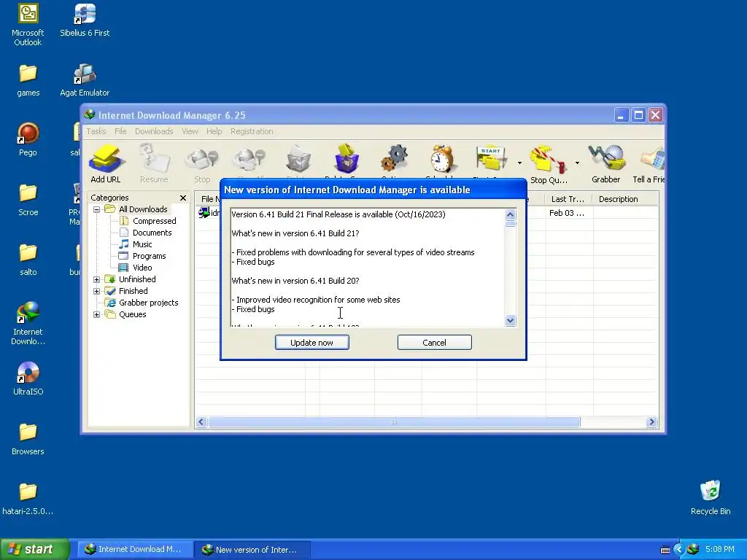747x560 pixels.
Task: Open the Microsoft Outlook desktop icon
Action: click(28, 25)
